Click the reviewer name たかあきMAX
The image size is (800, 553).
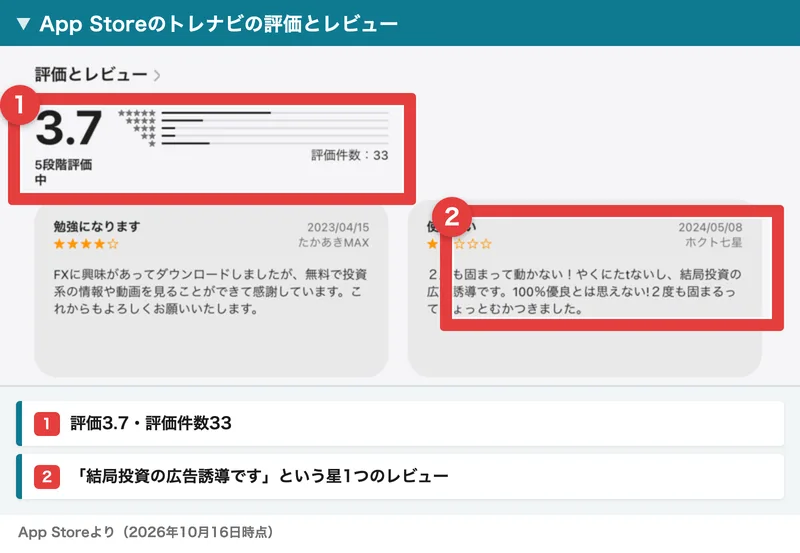[x=334, y=242]
